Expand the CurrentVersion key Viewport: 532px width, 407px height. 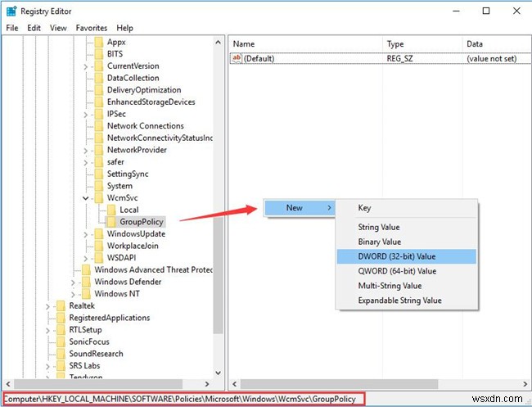86,66
